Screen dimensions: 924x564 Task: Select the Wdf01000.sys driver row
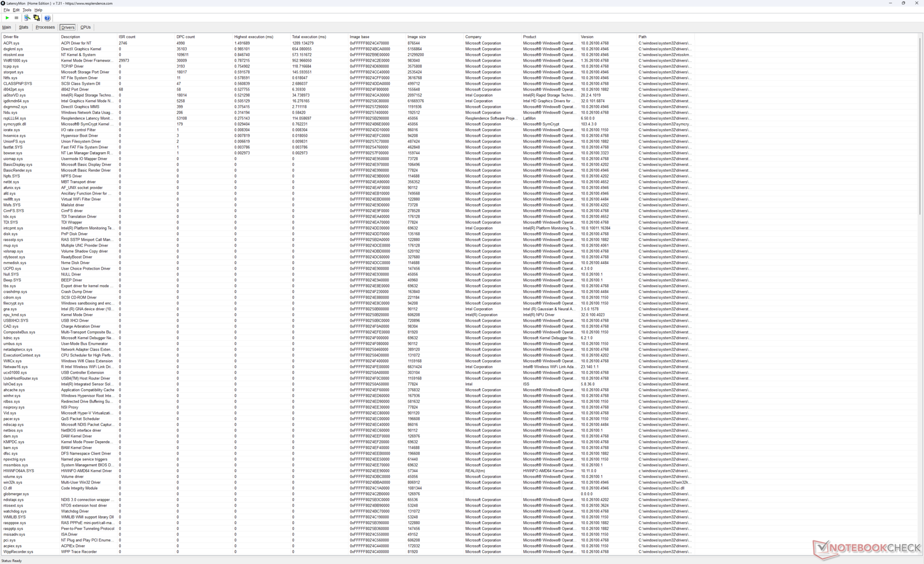tap(347, 61)
